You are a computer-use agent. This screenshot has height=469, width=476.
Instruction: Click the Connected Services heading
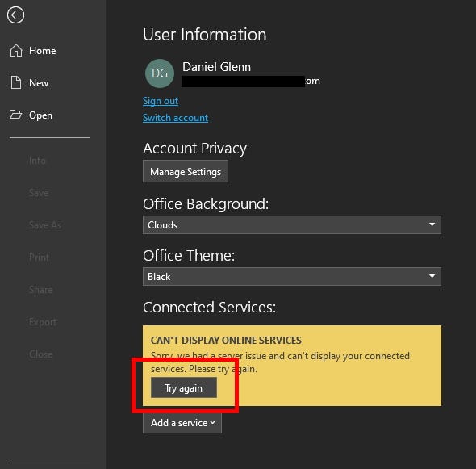coord(210,307)
